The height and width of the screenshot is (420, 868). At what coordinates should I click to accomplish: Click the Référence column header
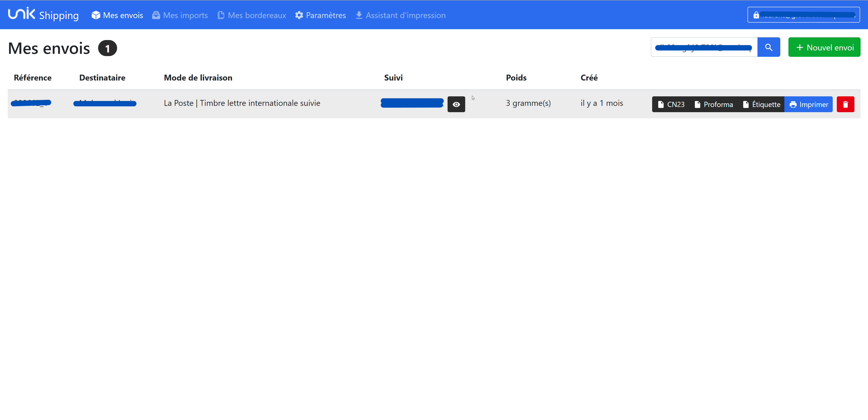tap(33, 78)
